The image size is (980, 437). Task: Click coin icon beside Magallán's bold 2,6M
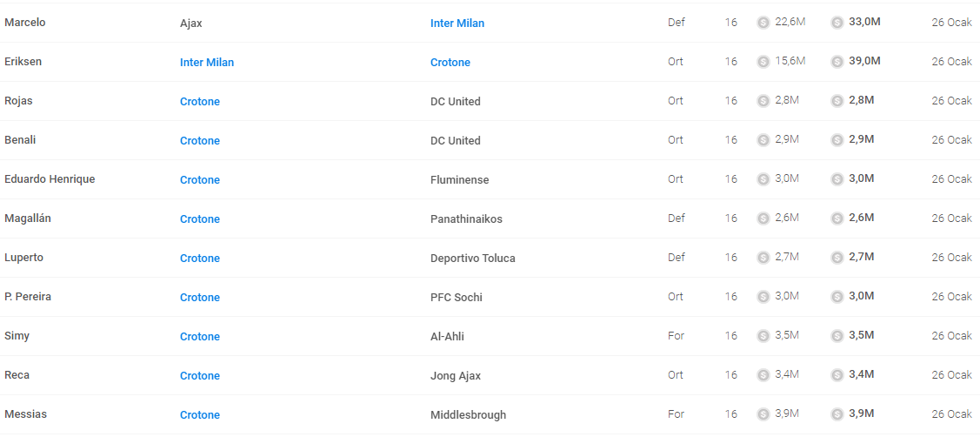(837, 218)
